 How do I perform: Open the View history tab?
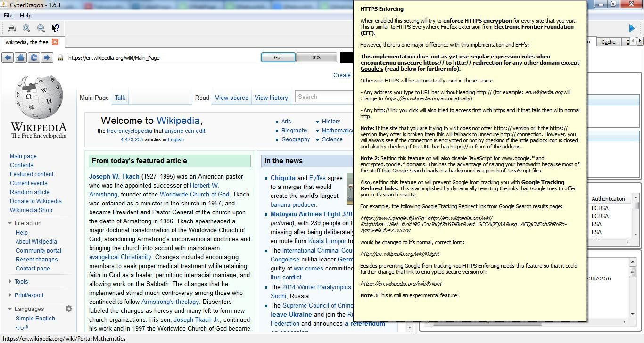click(271, 98)
